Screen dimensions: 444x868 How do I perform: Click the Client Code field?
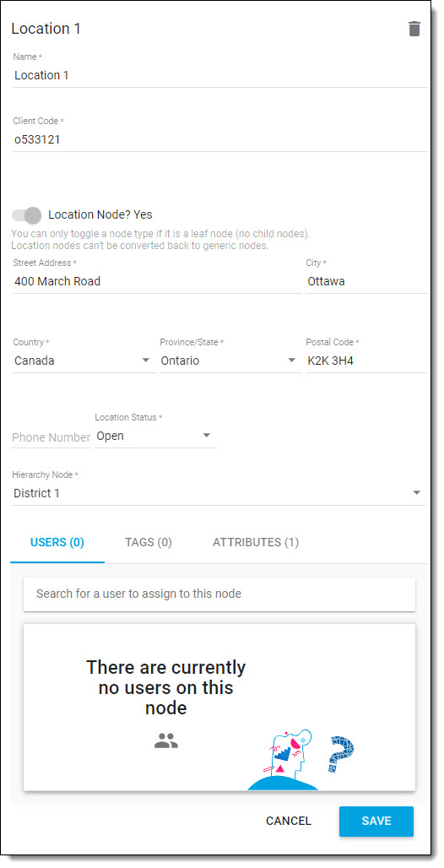(x=219, y=140)
